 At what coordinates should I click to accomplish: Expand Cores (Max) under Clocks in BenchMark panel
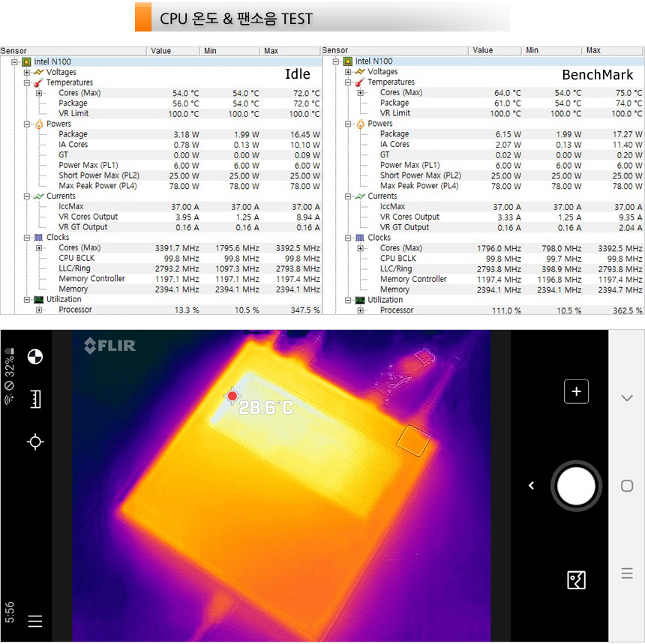tap(361, 248)
